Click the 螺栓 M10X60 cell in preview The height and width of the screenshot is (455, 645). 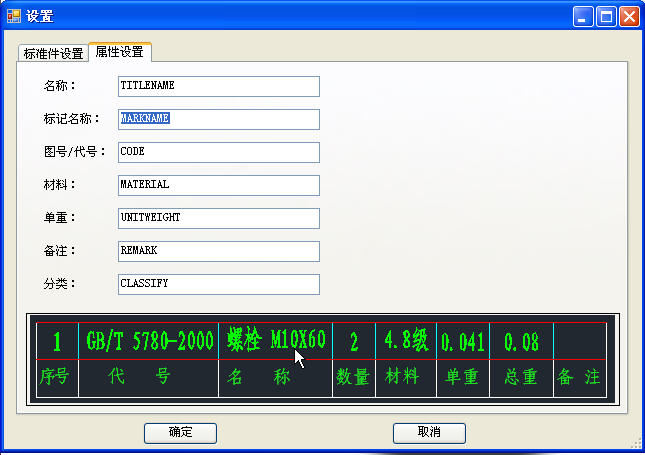tap(276, 340)
